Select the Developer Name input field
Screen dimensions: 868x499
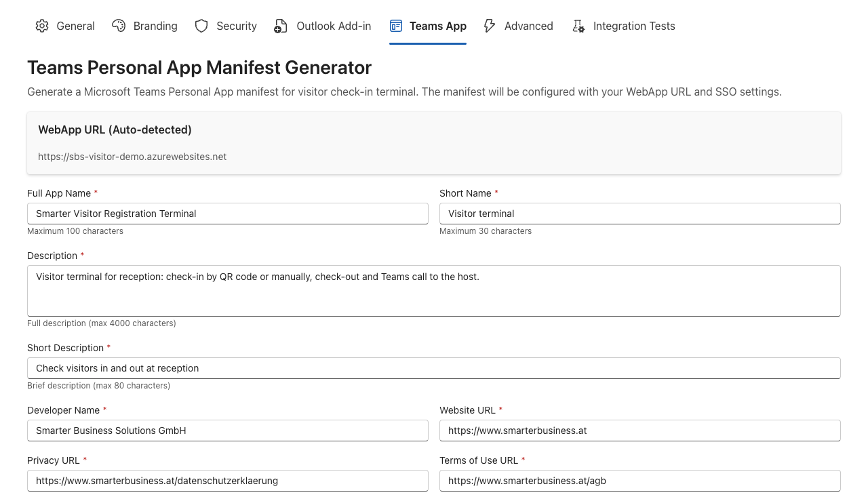228,431
